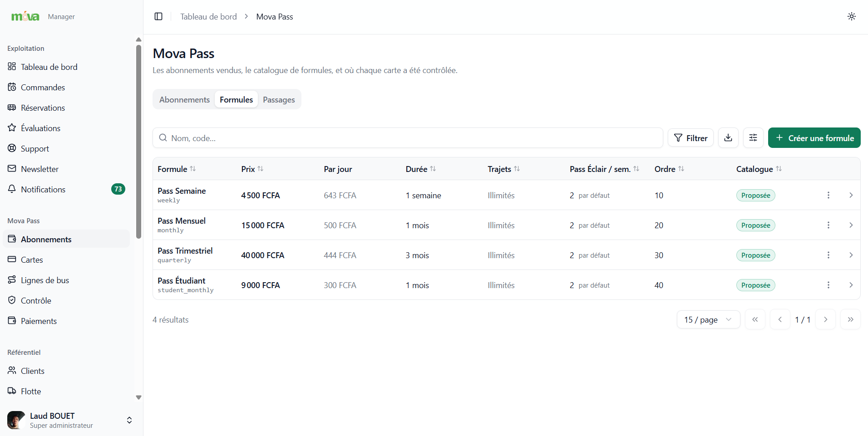Screen dimensions: 868x436
Task: Click the download export icon
Action: (x=728, y=137)
